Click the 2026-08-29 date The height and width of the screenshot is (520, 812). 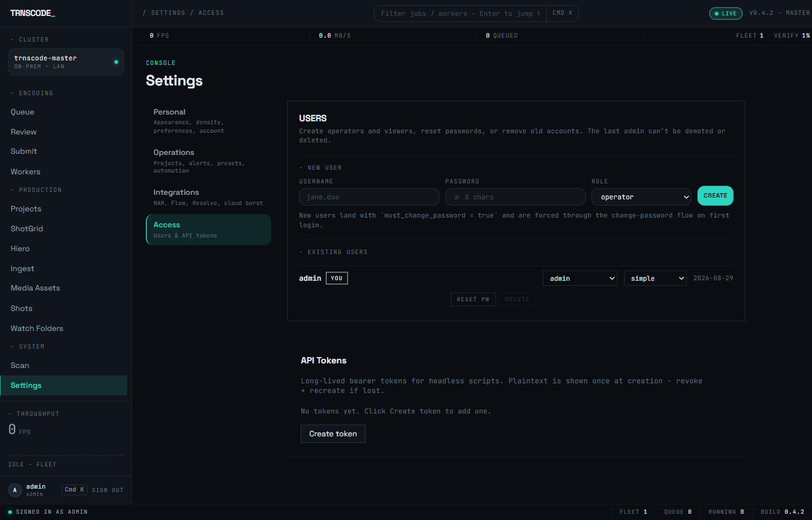pyautogui.click(x=713, y=278)
